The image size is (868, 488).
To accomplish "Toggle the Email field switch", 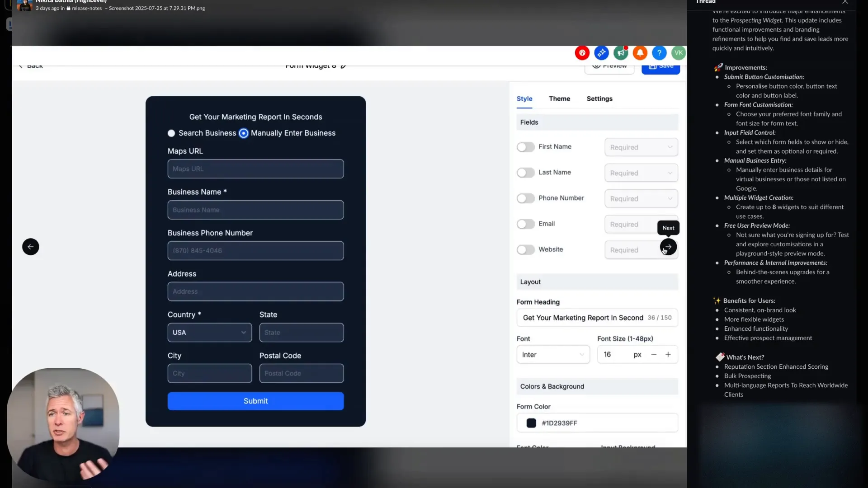I will point(526,225).
